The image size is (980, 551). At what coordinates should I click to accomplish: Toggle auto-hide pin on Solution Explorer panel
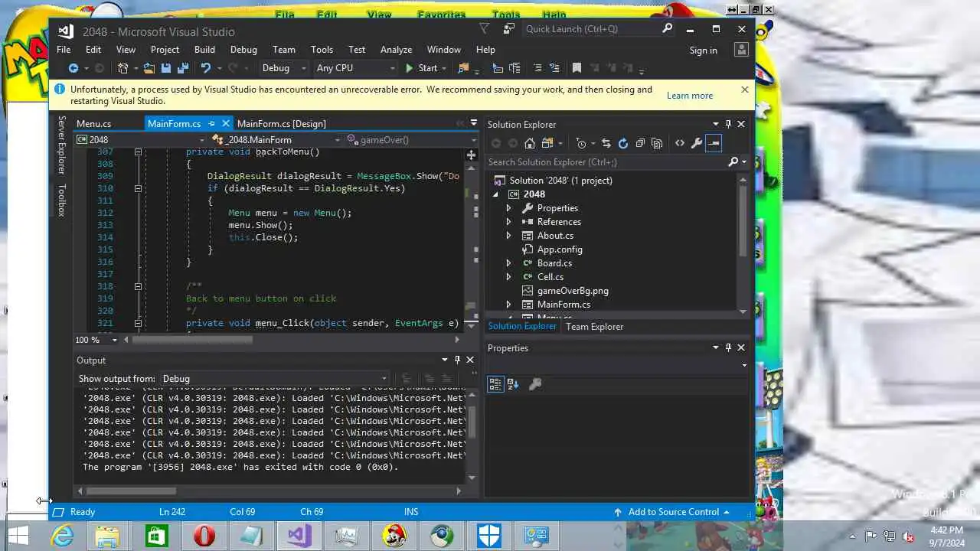click(x=728, y=124)
